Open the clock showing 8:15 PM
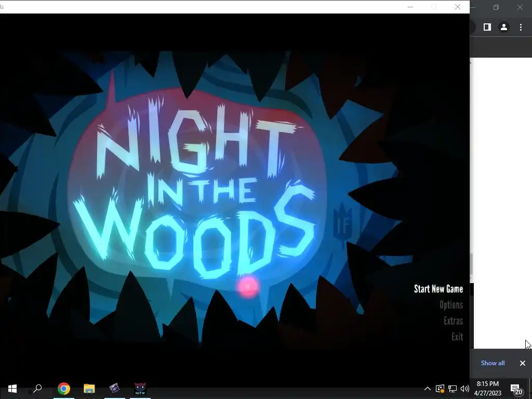 point(487,389)
